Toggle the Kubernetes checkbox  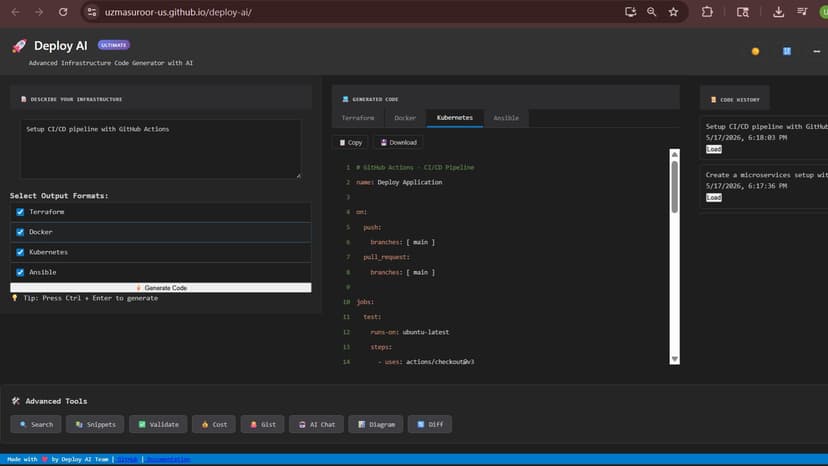(20, 252)
